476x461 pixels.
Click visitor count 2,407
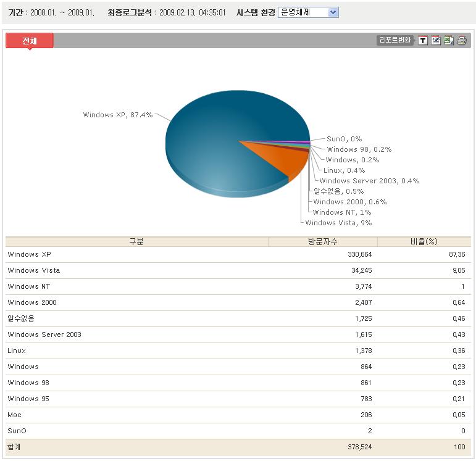tap(364, 302)
